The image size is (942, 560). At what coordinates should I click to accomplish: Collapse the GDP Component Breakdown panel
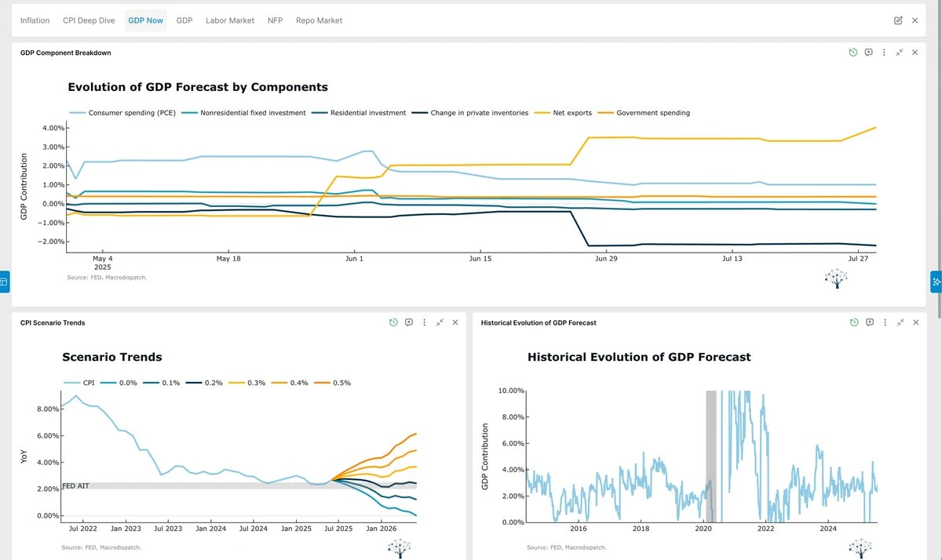[900, 53]
